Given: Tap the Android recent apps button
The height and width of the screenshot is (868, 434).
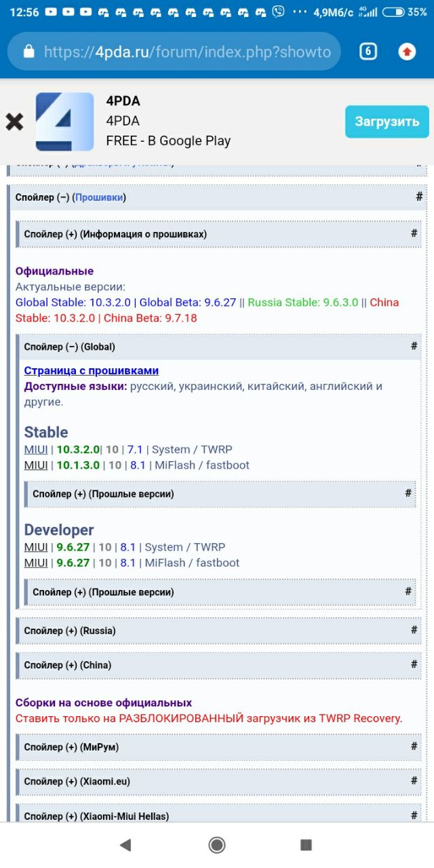Looking at the screenshot, I should tap(306, 844).
